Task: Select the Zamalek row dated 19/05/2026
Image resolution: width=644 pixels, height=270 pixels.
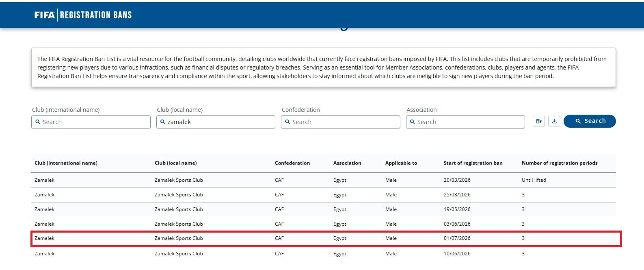Action: pos(324,209)
